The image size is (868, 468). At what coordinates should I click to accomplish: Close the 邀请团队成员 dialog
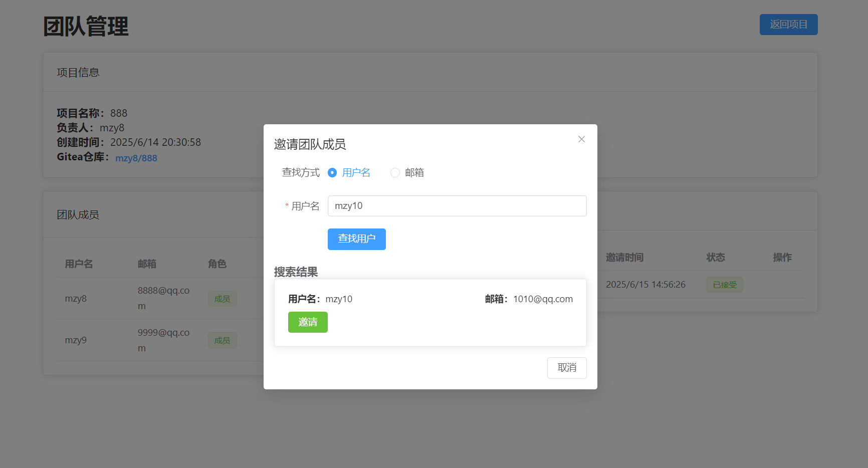[581, 139]
